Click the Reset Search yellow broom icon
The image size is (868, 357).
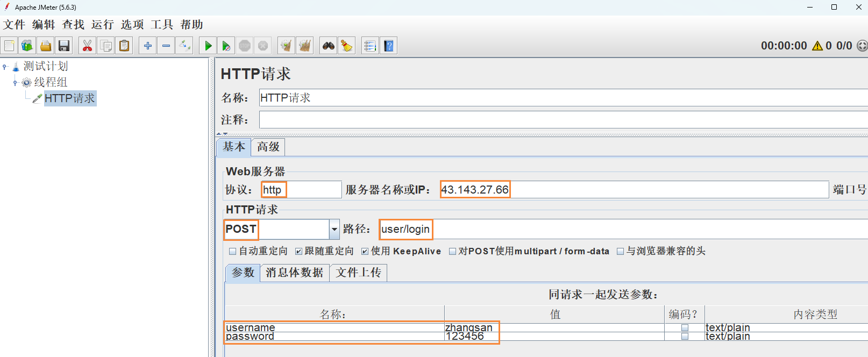[347, 46]
